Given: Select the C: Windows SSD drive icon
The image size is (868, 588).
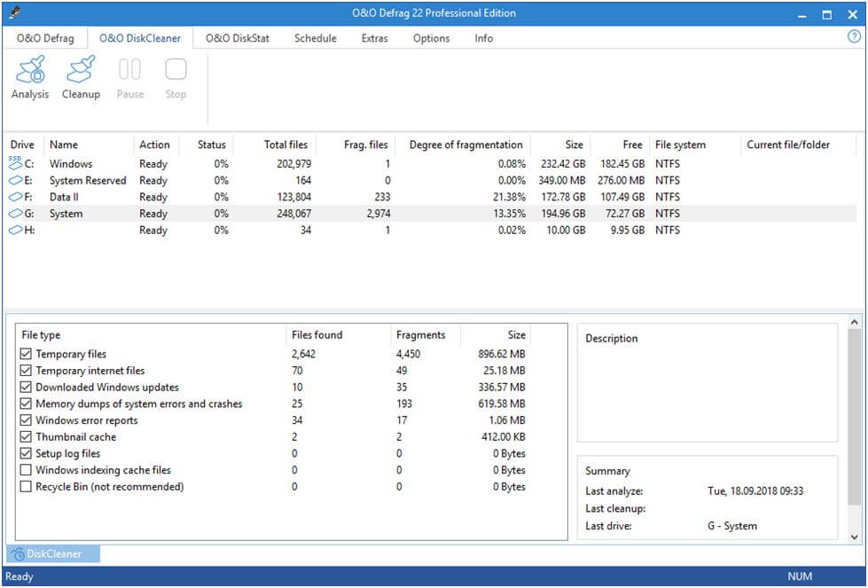Looking at the screenshot, I should click(x=15, y=163).
